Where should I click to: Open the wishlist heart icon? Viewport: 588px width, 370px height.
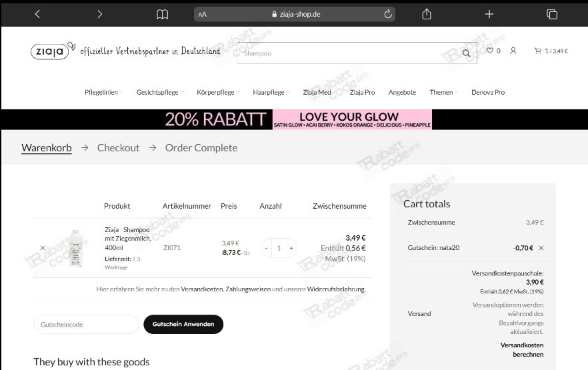click(x=490, y=51)
